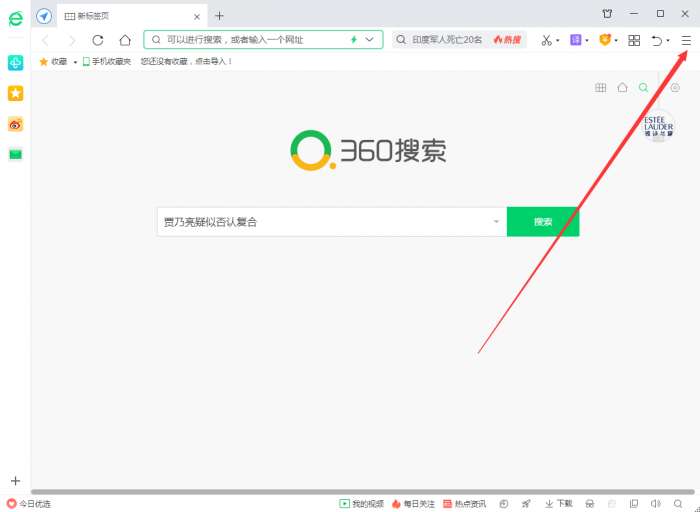
Task: Go forward with the forward arrow
Action: pos(72,41)
